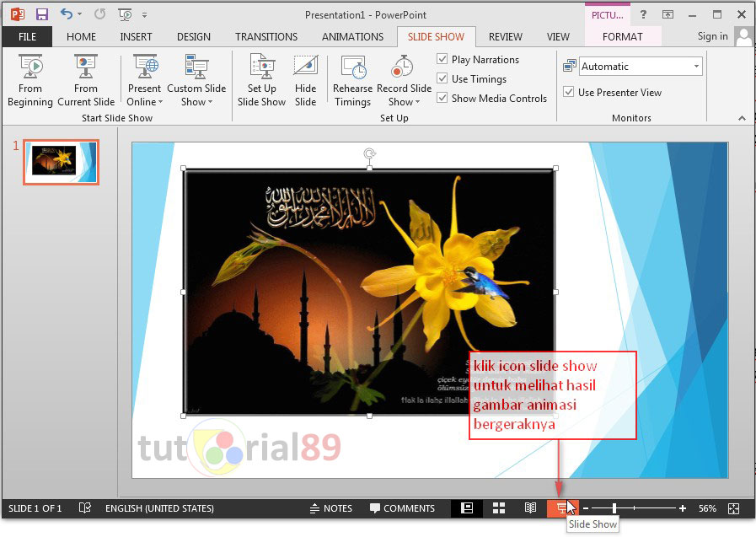Switch to Reading View

click(530, 508)
